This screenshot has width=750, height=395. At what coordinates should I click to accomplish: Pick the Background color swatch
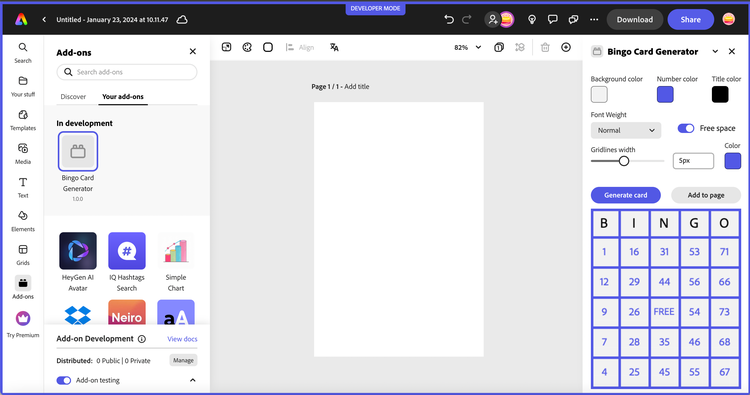599,94
